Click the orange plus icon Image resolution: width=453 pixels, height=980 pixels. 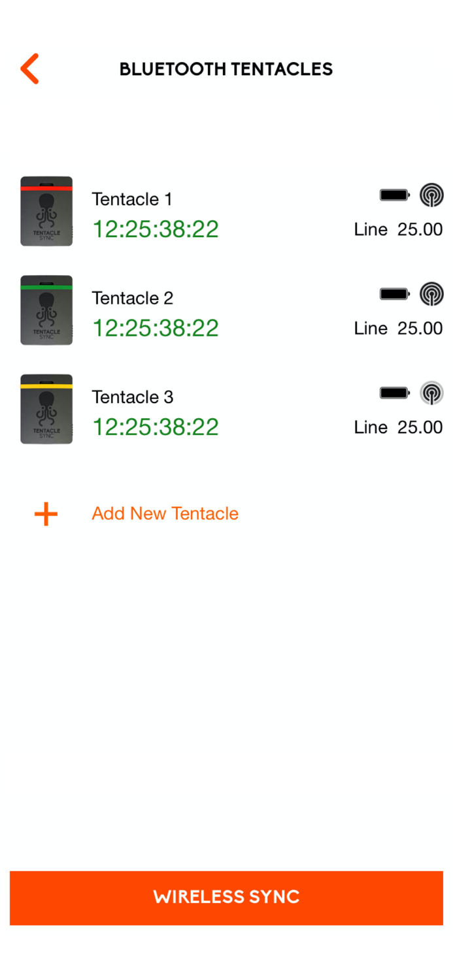45,514
